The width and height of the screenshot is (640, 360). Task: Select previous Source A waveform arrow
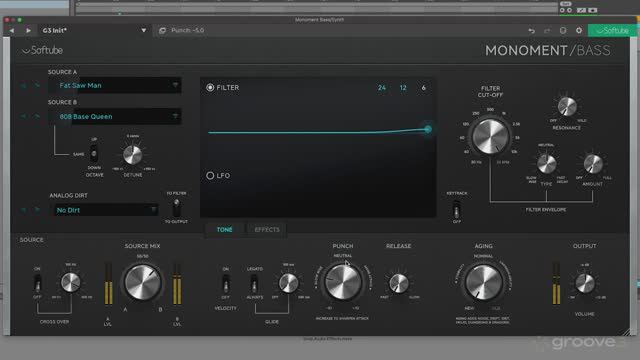pos(23,85)
